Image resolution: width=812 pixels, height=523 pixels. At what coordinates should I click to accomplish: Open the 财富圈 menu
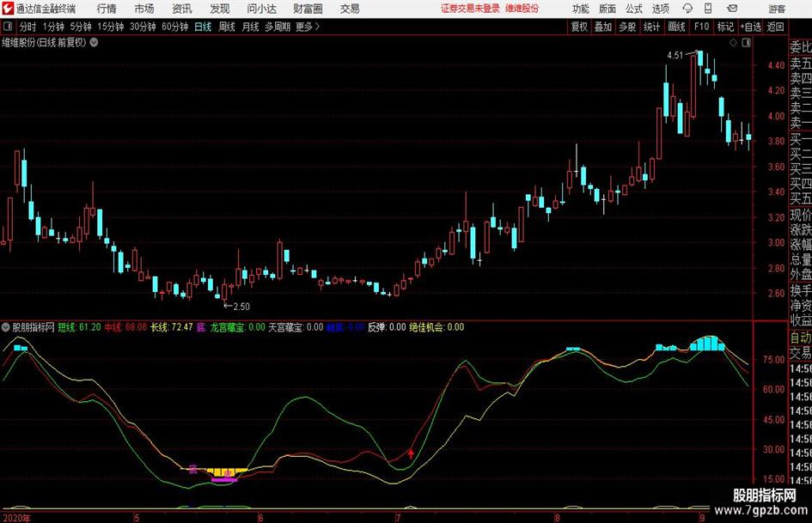click(308, 9)
